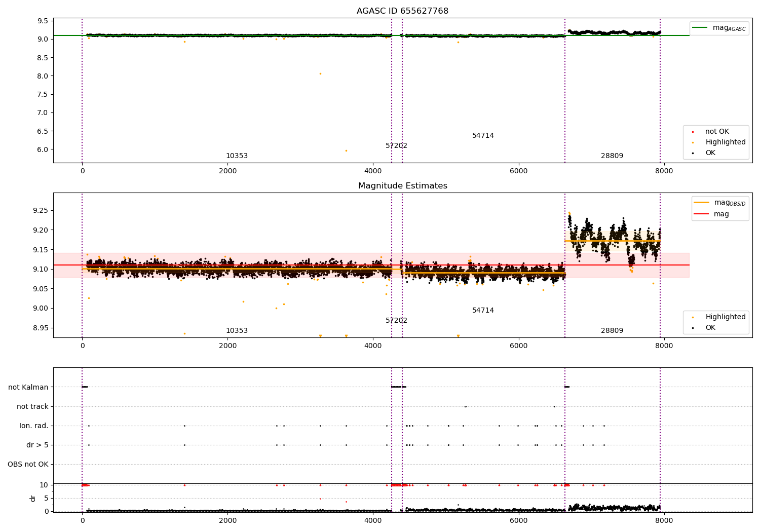Image resolution: width=760 pixels, height=532 pixels.
Task: Click OBSID label 57202 in Magnitude Estimates plot
Action: tap(396, 320)
